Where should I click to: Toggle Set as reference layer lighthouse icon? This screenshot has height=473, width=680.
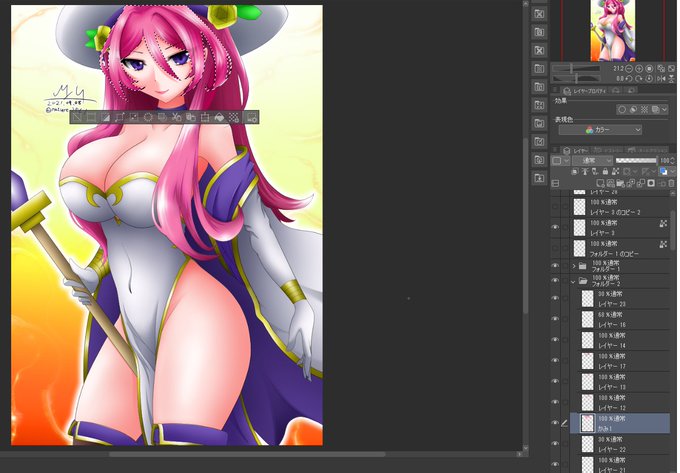pos(585,172)
